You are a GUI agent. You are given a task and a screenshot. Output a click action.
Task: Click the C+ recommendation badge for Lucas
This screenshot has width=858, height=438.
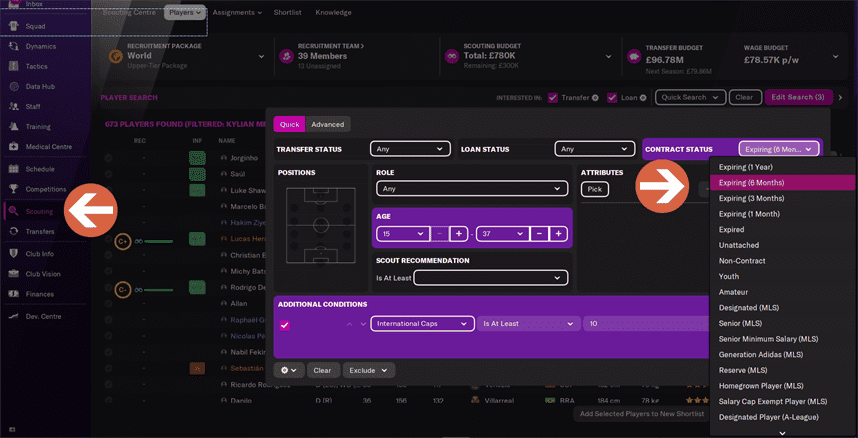[123, 240]
